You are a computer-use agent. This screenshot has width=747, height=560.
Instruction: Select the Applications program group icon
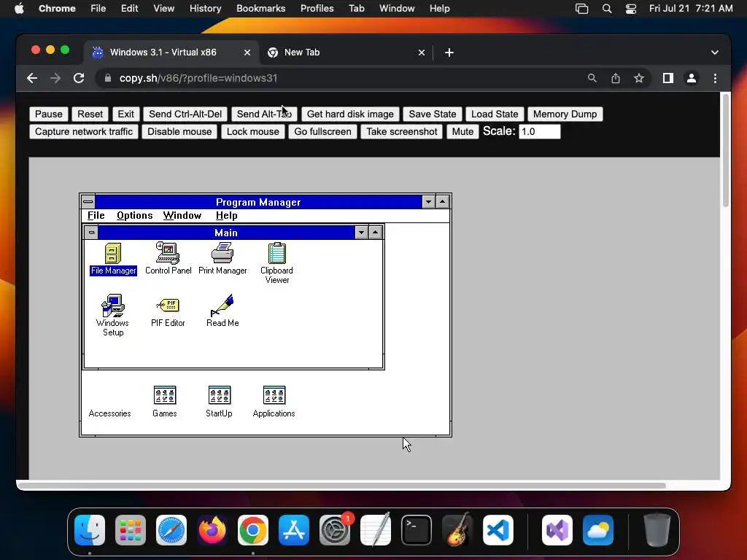pyautogui.click(x=274, y=402)
